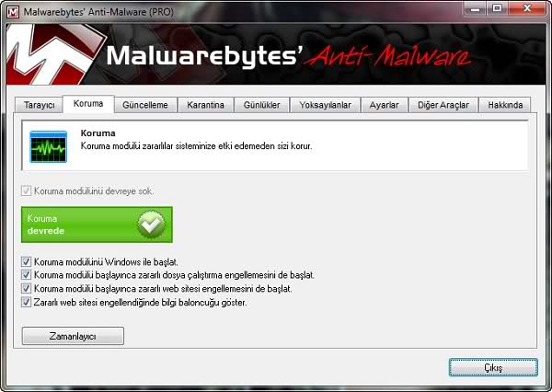
Task: Click the Çıkış exit button
Action: coord(492,367)
